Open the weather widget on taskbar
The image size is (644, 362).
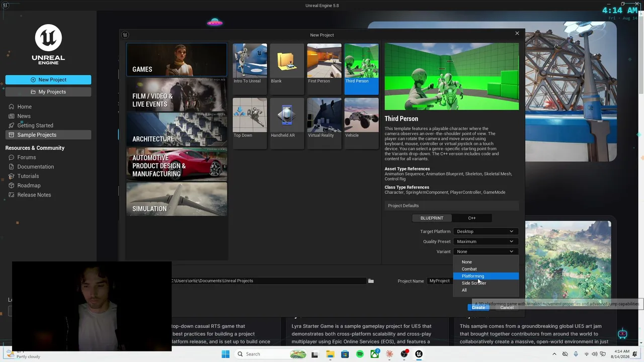(23, 354)
